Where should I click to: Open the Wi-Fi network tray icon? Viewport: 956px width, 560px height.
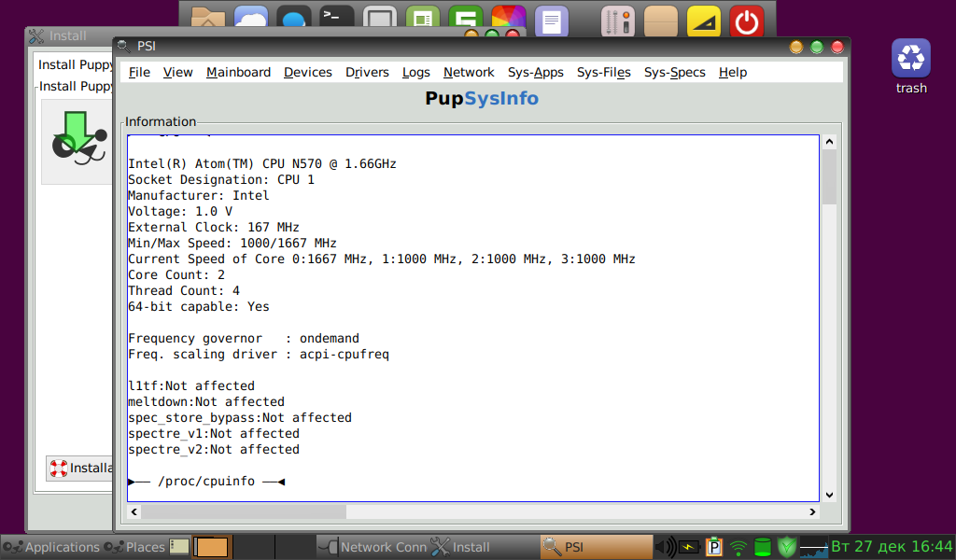point(738,548)
